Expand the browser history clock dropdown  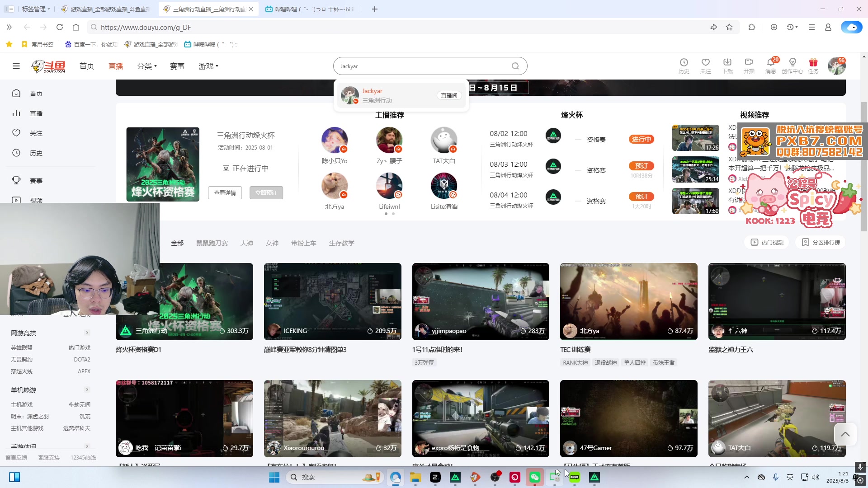coord(792,27)
